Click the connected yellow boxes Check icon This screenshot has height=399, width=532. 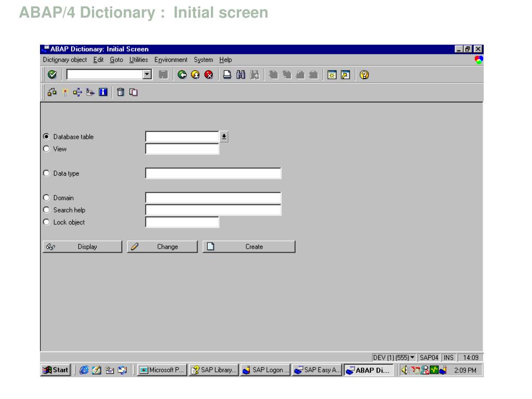pos(52,92)
